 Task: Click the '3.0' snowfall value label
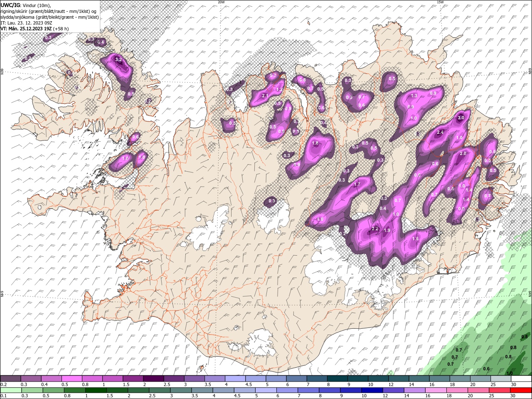point(461,118)
